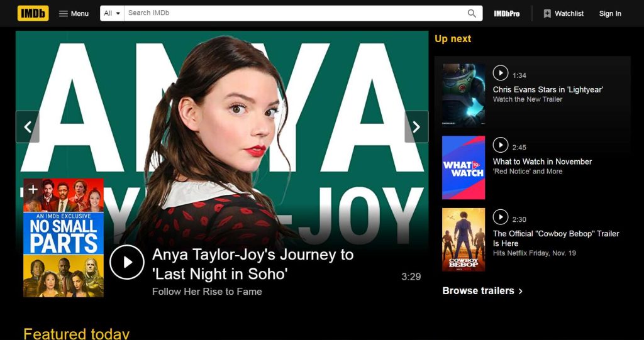
Task: Click the 3:29 video duration
Action: point(411,277)
